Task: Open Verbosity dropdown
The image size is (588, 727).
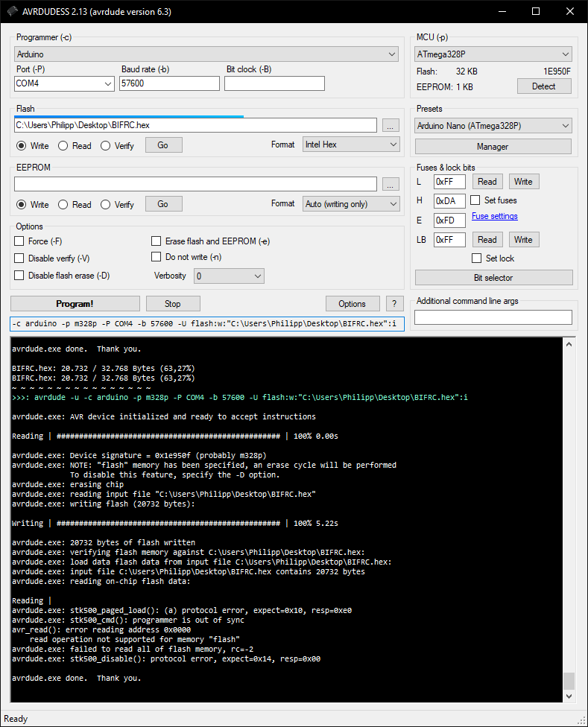Action: (229, 276)
